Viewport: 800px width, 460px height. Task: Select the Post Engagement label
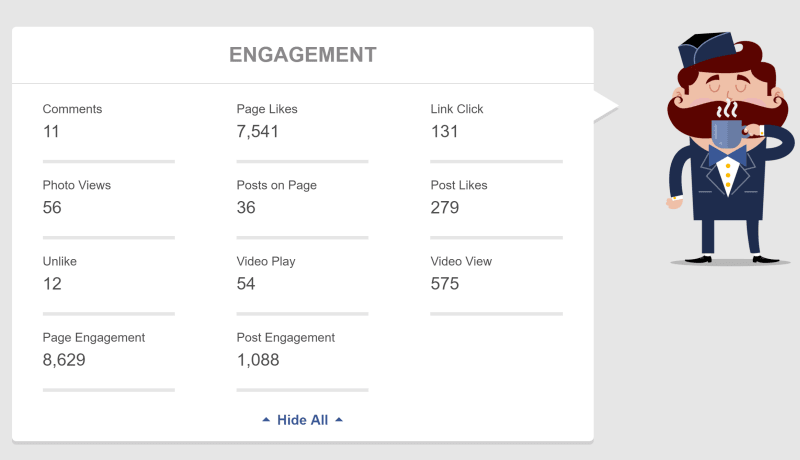285,338
